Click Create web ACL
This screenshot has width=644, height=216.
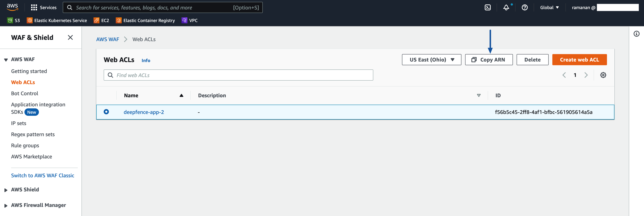[579, 60]
